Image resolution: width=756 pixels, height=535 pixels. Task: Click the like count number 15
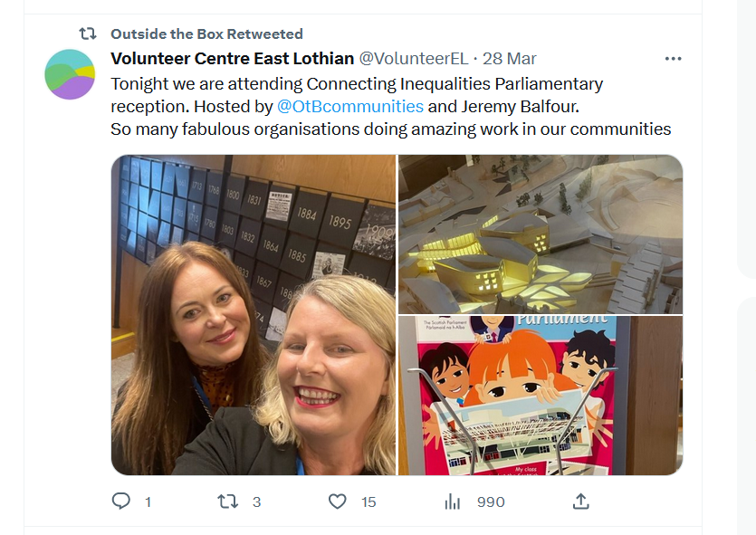pos(368,502)
